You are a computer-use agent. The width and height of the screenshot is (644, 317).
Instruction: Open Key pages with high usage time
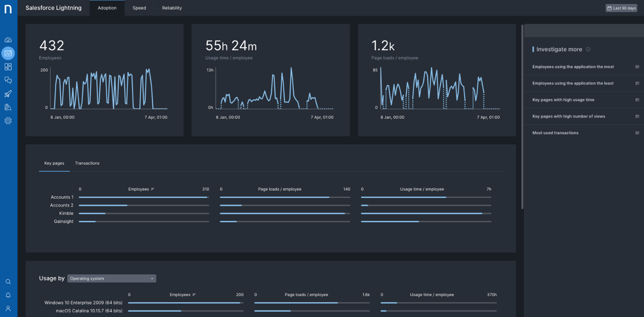pyautogui.click(x=563, y=100)
